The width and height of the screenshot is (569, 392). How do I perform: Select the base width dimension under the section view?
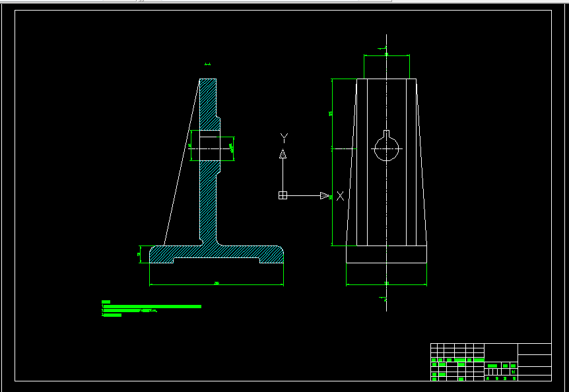217,283
